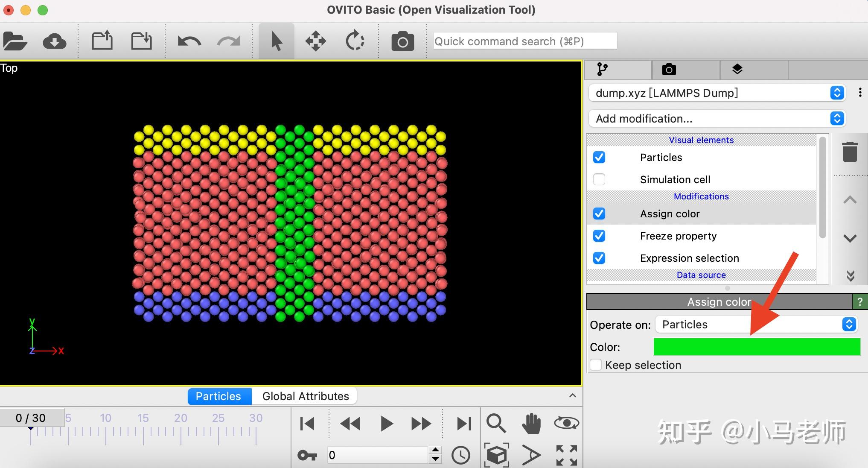Screen dimensions: 868x468
Task: Click the render active viewport camera icon
Action: click(x=402, y=41)
